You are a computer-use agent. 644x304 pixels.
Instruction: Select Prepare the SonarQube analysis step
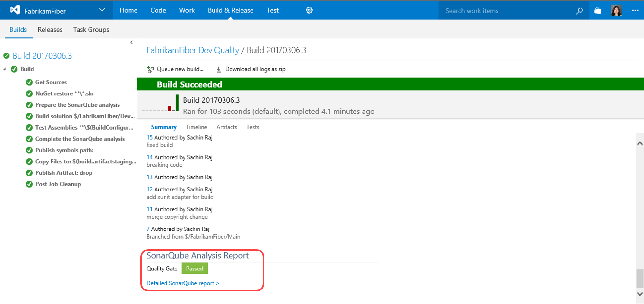(x=77, y=105)
